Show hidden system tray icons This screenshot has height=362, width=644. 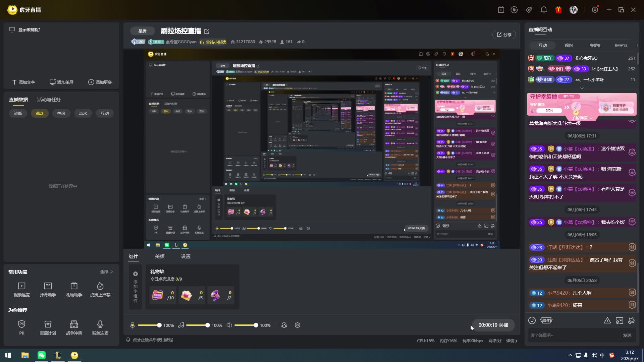tap(570, 355)
